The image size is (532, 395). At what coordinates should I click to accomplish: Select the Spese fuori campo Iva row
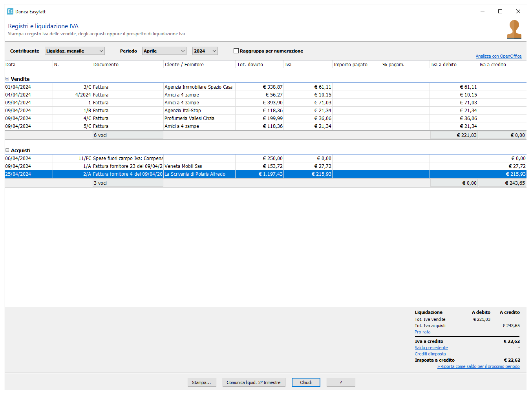[265, 158]
